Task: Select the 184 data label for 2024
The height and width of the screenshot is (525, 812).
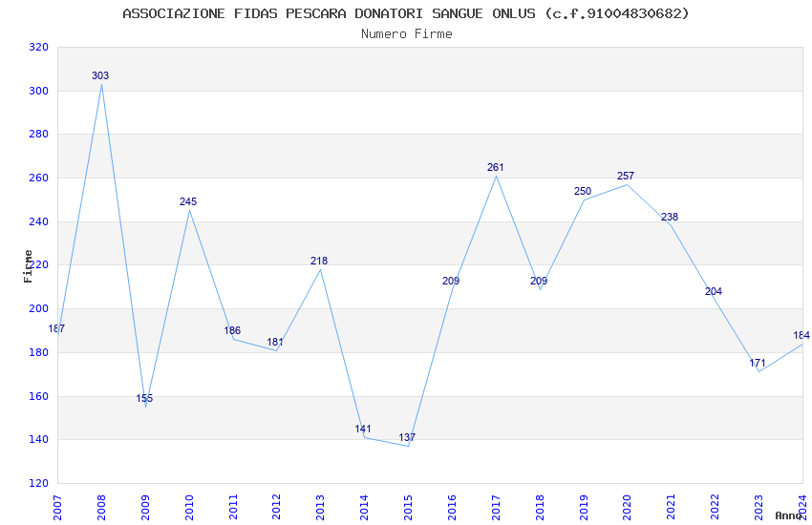Action: pos(801,335)
